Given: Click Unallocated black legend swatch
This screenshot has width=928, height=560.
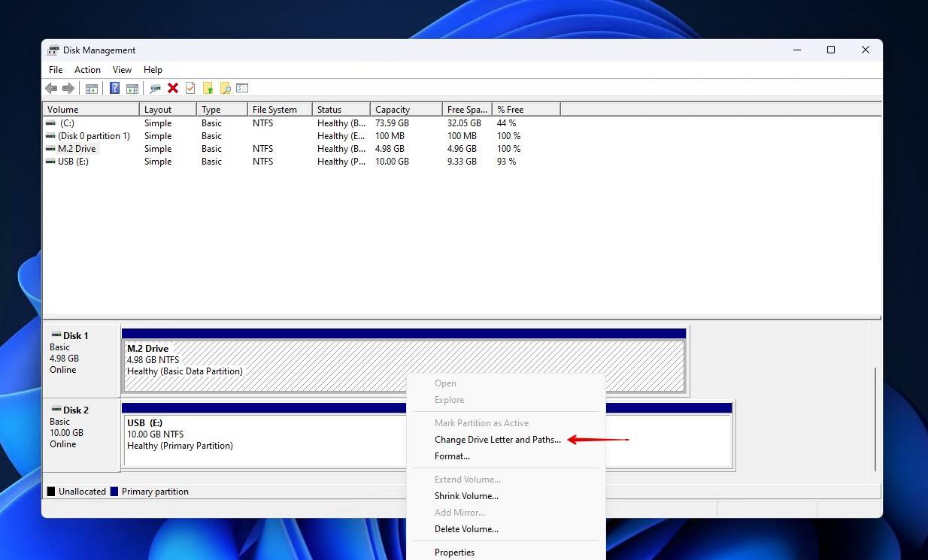Looking at the screenshot, I should (51, 492).
